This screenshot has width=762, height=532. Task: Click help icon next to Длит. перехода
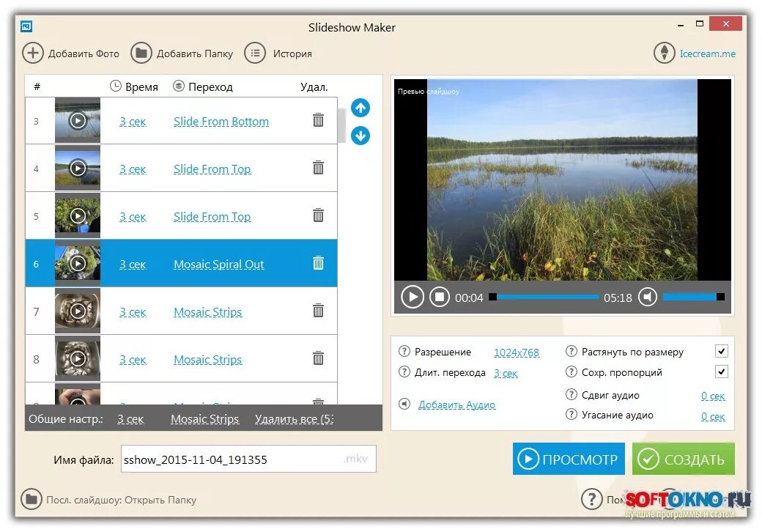tap(404, 372)
